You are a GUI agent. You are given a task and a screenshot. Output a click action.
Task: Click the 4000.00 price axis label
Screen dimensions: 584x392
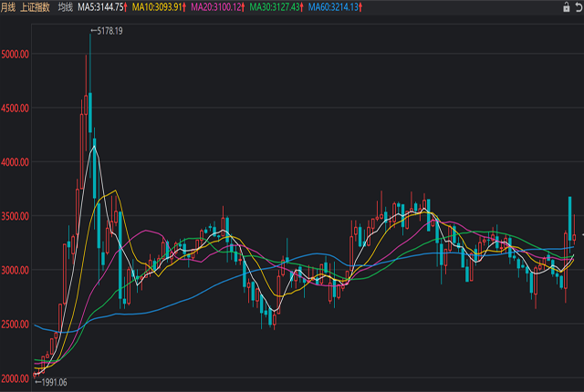tap(15, 162)
